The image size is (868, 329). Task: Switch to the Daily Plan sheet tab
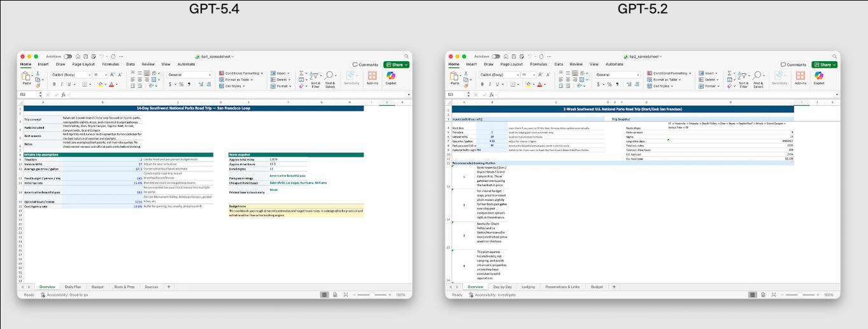[73, 287]
